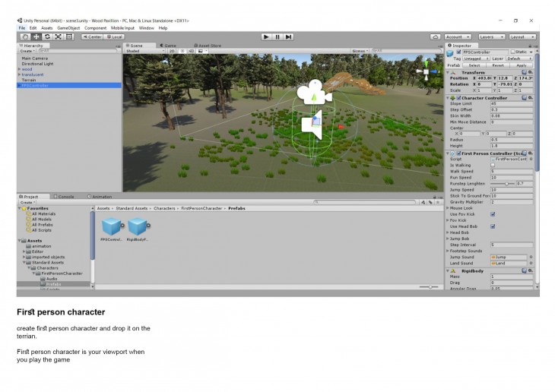Click the cloud services icon
The image size is (555, 392).
pos(436,36)
